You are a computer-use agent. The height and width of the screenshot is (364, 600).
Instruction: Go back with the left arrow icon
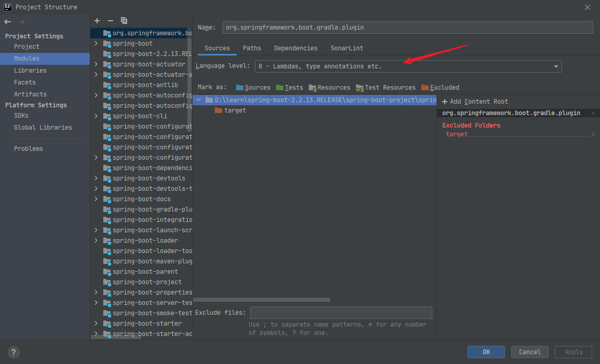pyautogui.click(x=8, y=22)
